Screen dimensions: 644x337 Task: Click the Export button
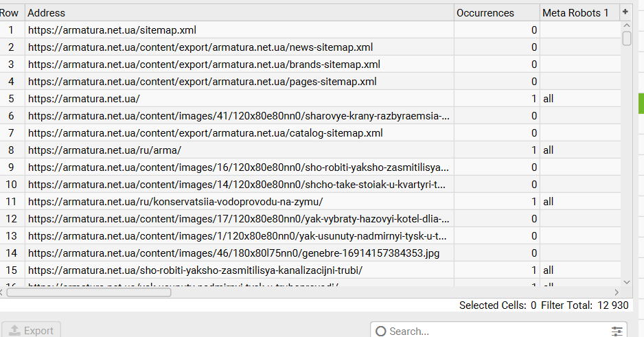click(32, 330)
